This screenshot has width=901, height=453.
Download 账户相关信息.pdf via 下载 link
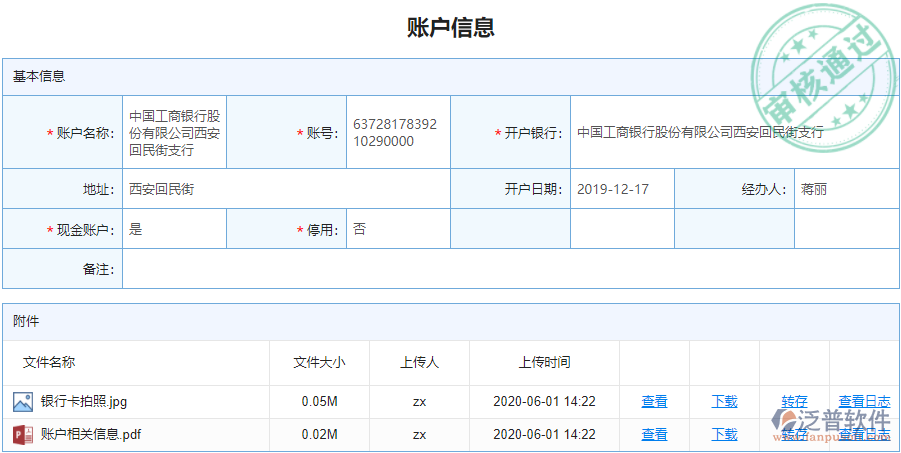tap(724, 434)
